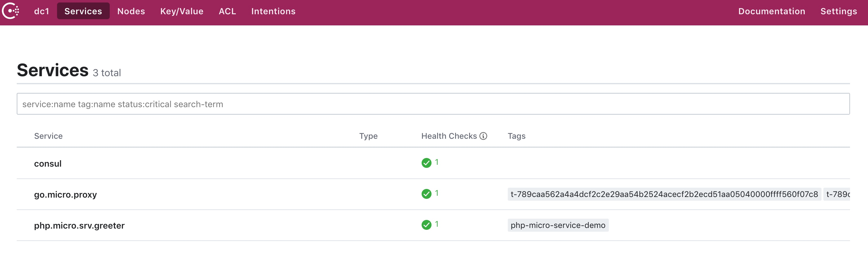
Task: Click the Tags column header
Action: [x=516, y=136]
